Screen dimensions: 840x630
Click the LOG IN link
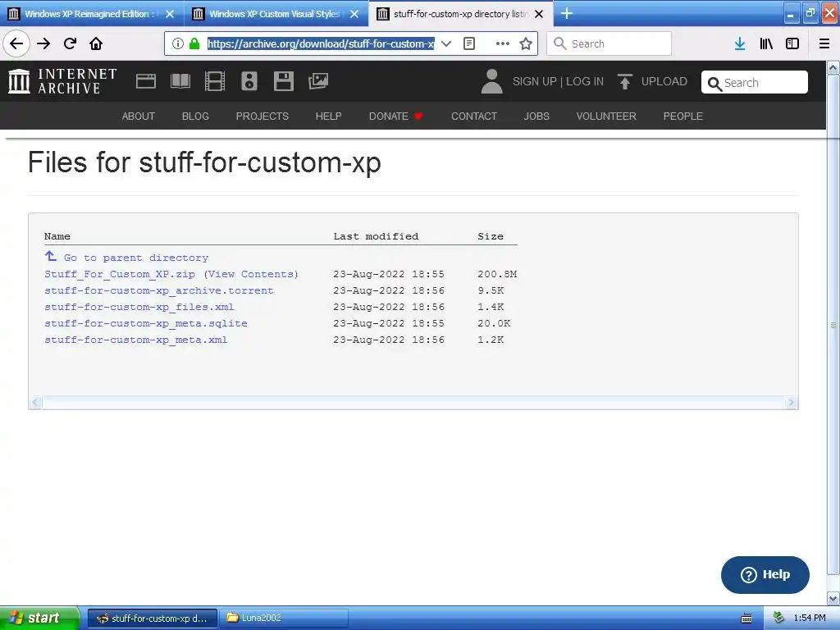pos(584,81)
